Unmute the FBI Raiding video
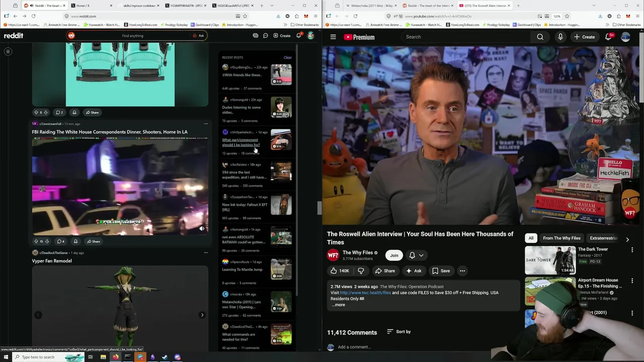The height and width of the screenshot is (362, 644). click(202, 229)
